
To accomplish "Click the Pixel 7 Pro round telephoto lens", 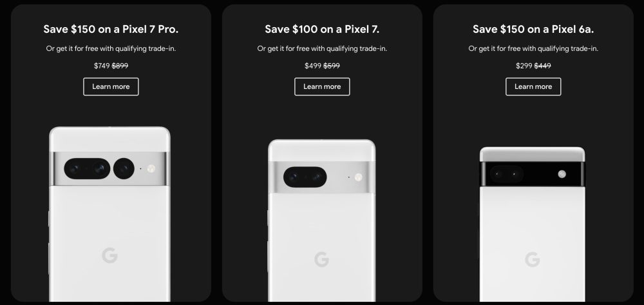I will click(124, 168).
